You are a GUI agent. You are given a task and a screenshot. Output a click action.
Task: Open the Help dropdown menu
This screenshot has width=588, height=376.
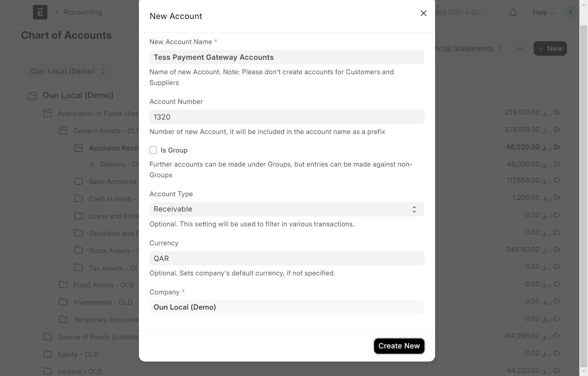543,12
